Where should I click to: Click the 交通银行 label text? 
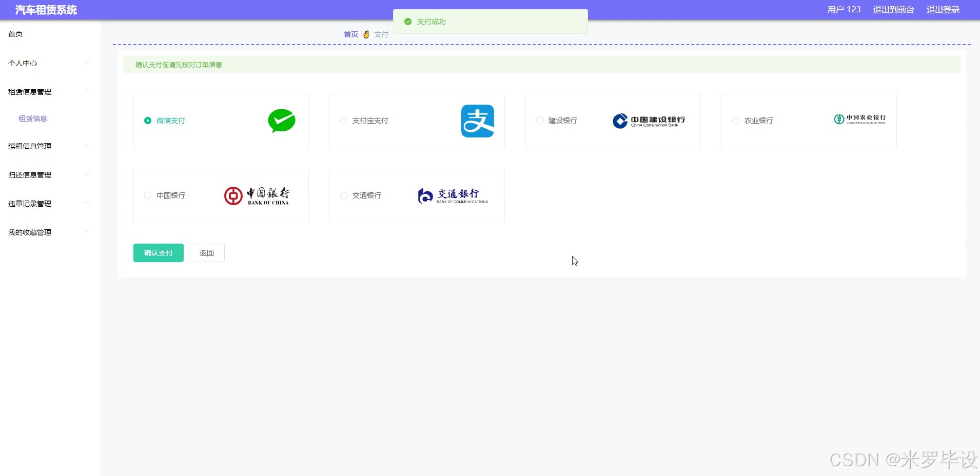point(367,195)
